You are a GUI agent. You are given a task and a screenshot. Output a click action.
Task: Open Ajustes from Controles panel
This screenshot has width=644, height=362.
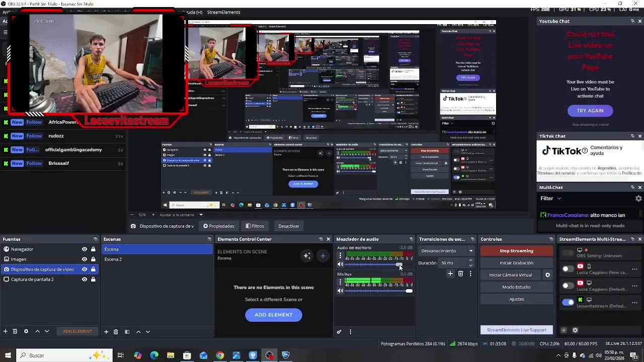pyautogui.click(x=516, y=299)
